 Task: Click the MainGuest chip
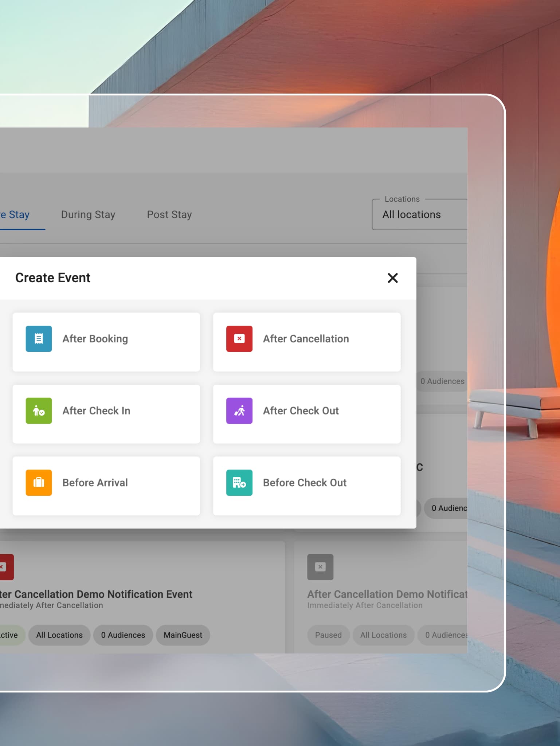point(183,635)
